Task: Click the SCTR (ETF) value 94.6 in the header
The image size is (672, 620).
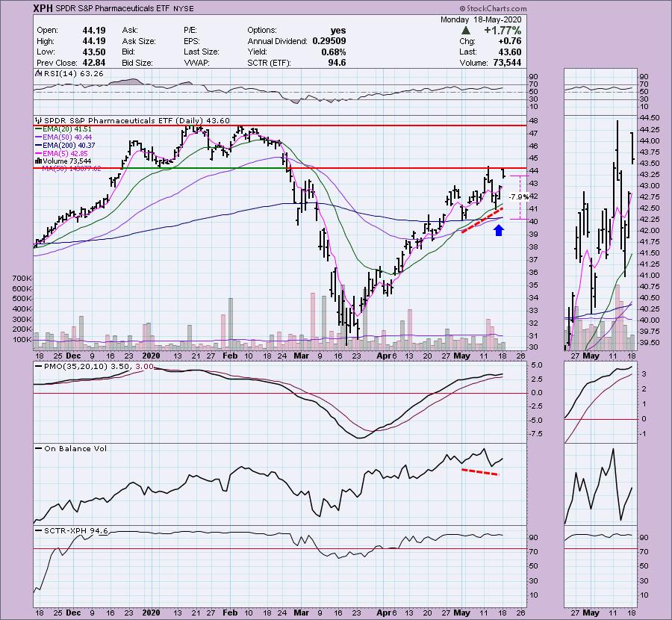Action: pyautogui.click(x=337, y=63)
